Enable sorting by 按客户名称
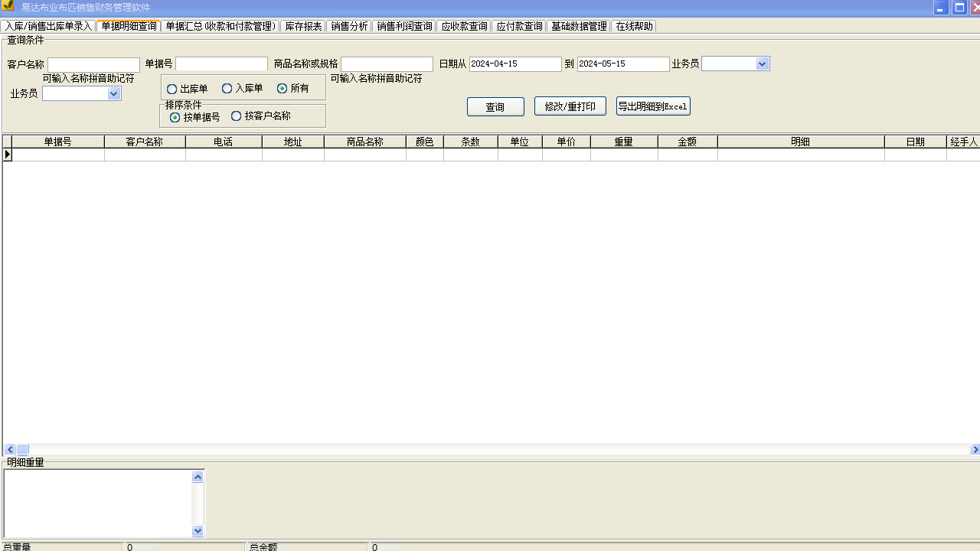The image size is (980, 551). (237, 116)
